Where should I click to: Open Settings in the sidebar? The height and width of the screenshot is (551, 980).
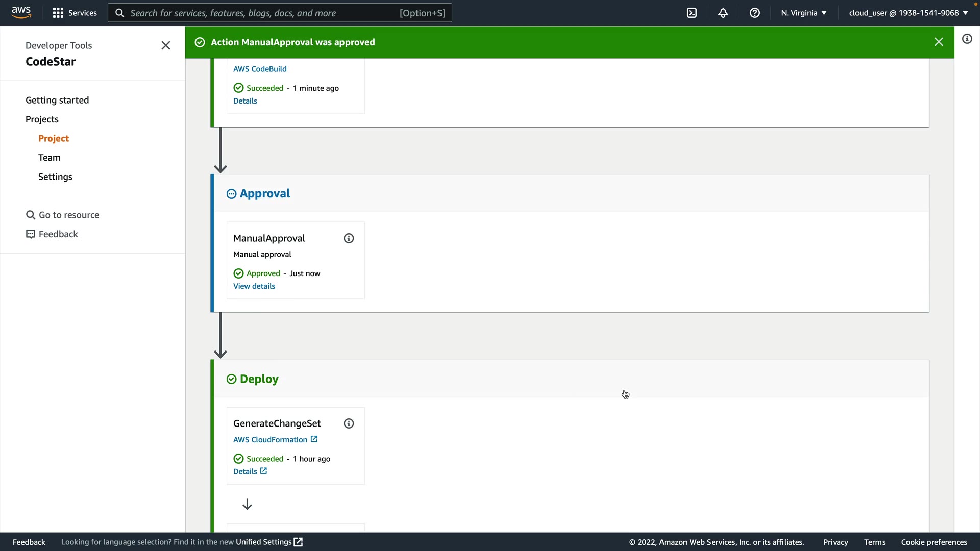[x=55, y=177]
